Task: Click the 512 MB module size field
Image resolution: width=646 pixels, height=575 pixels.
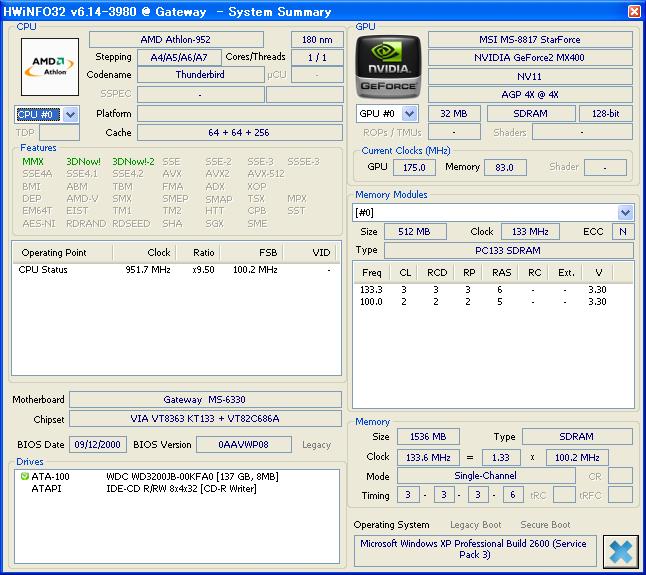Action: [415, 231]
